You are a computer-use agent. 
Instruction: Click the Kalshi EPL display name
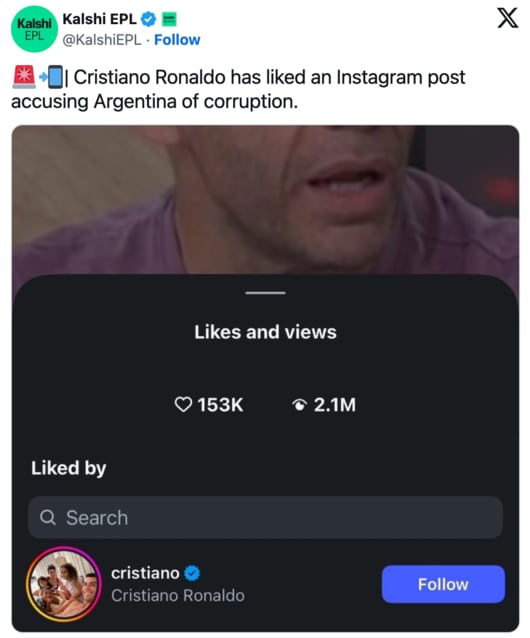tap(99, 19)
